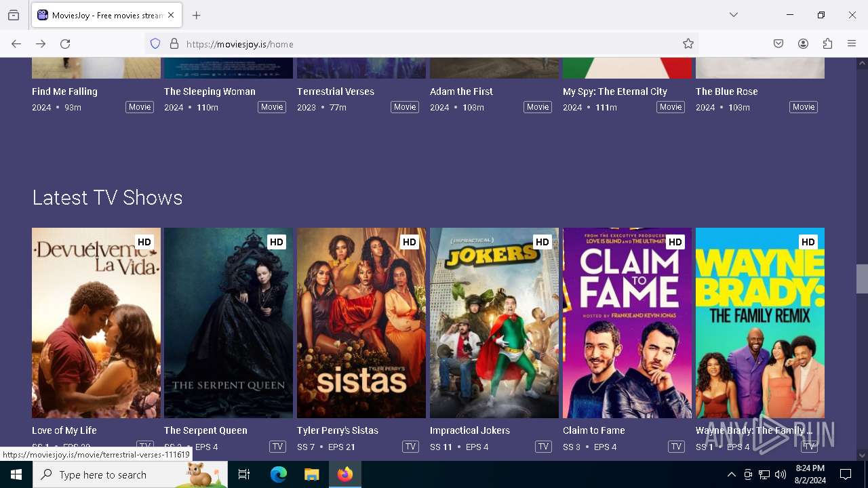Image resolution: width=868 pixels, height=488 pixels.
Task: Open a new tab
Action: pyautogui.click(x=197, y=15)
